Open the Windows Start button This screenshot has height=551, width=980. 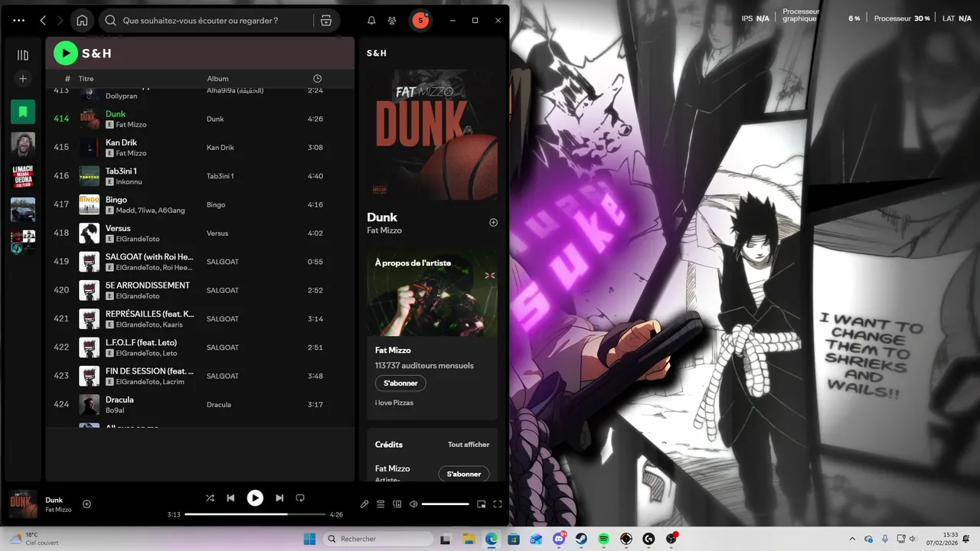(x=309, y=539)
